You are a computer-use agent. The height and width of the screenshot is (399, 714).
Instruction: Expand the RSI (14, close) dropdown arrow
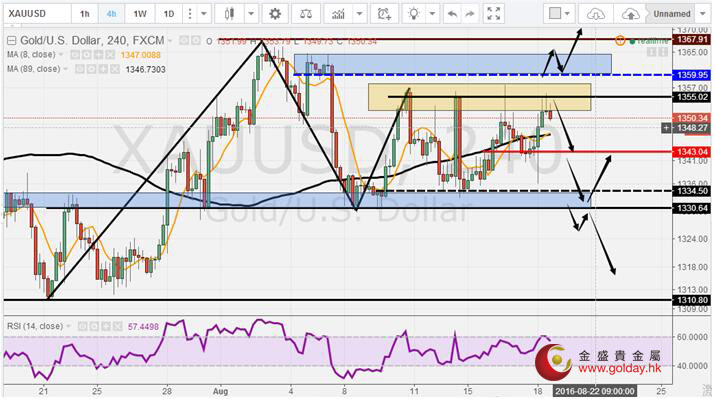69,326
